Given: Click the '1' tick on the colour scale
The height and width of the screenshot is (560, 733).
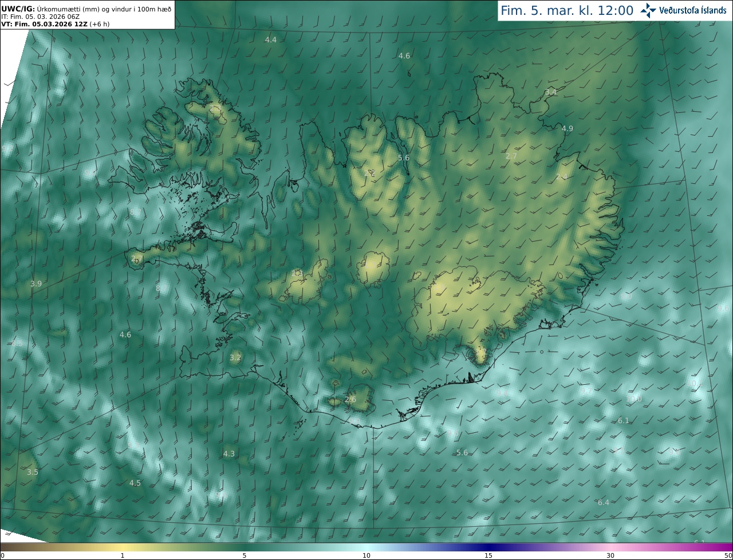Looking at the screenshot, I should pos(123,555).
